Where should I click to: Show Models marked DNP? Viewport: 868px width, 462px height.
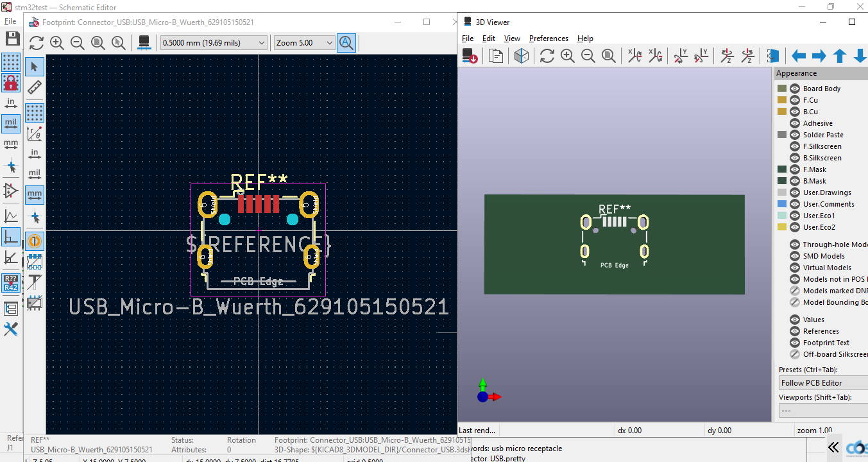point(795,291)
